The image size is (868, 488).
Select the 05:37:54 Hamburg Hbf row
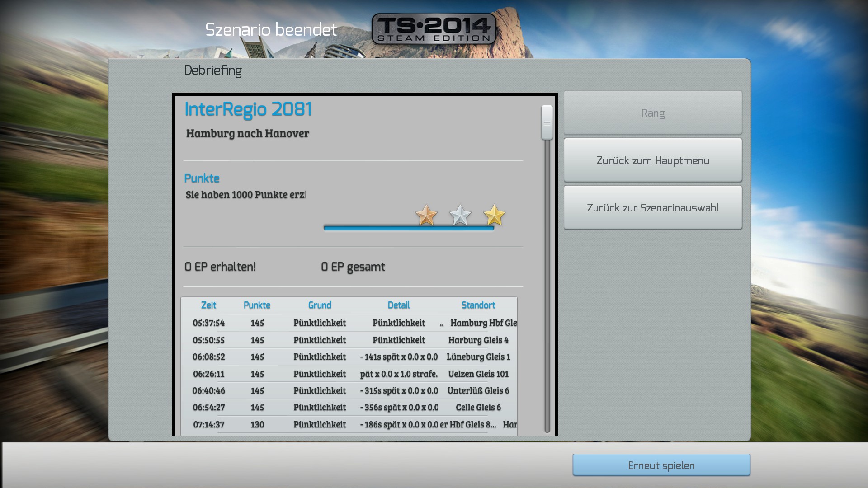pyautogui.click(x=349, y=323)
